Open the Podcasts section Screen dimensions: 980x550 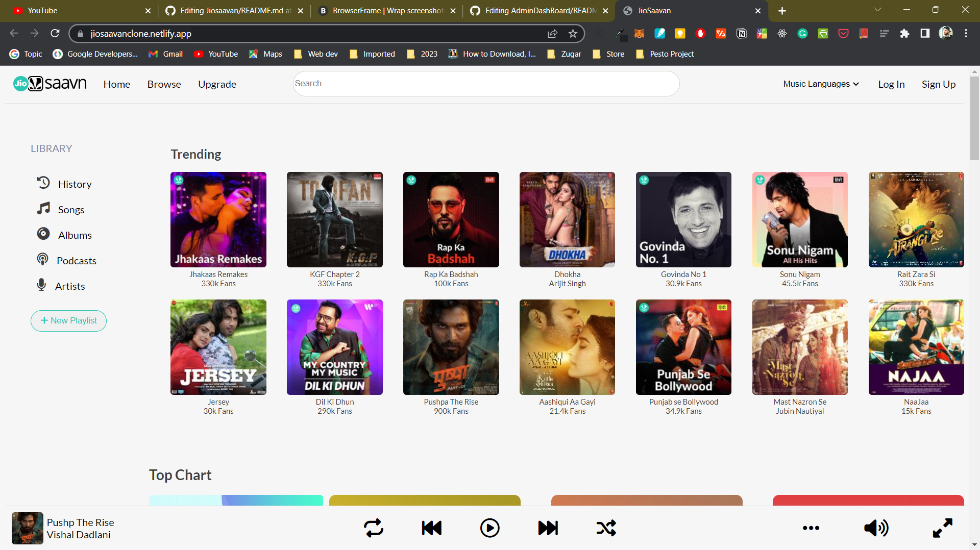tap(77, 260)
